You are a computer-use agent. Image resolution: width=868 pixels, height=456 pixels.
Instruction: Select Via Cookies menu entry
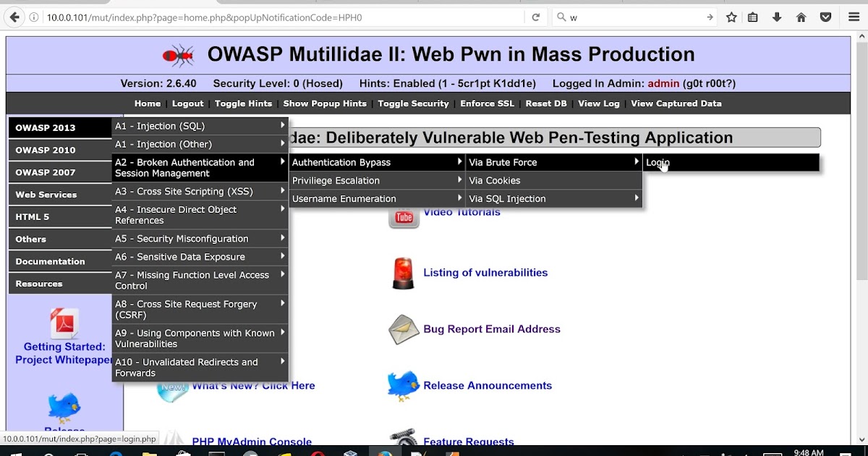(554, 180)
